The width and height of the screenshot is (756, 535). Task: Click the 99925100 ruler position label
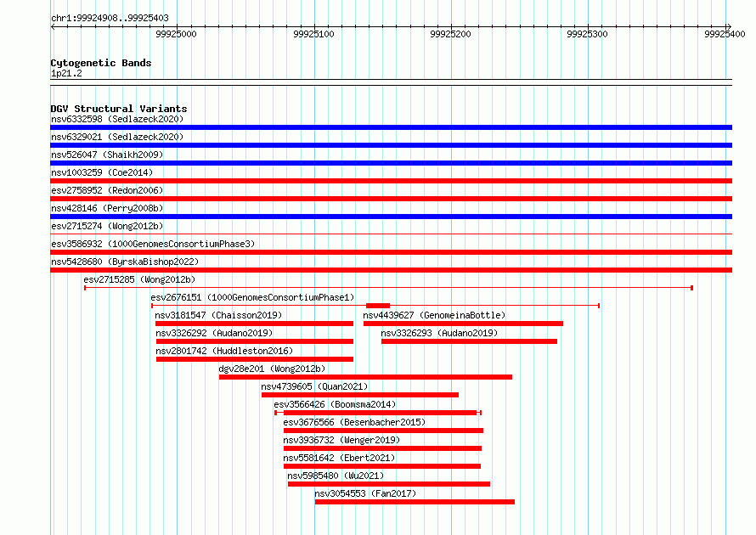[x=313, y=34]
